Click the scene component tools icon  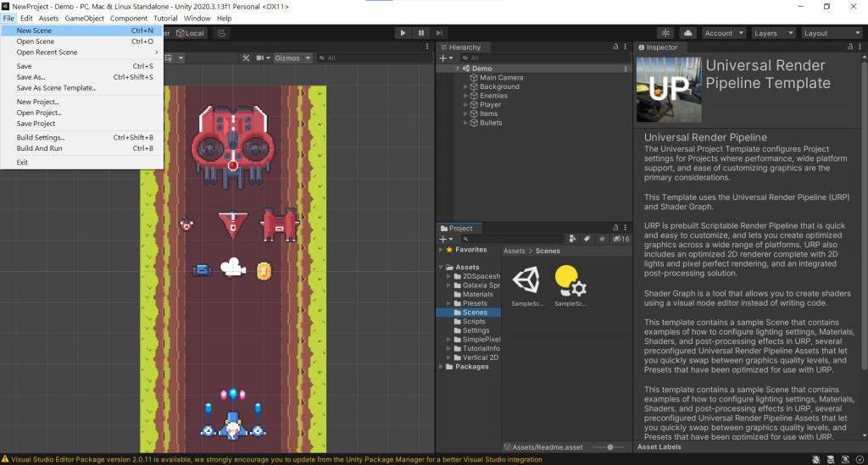click(246, 58)
